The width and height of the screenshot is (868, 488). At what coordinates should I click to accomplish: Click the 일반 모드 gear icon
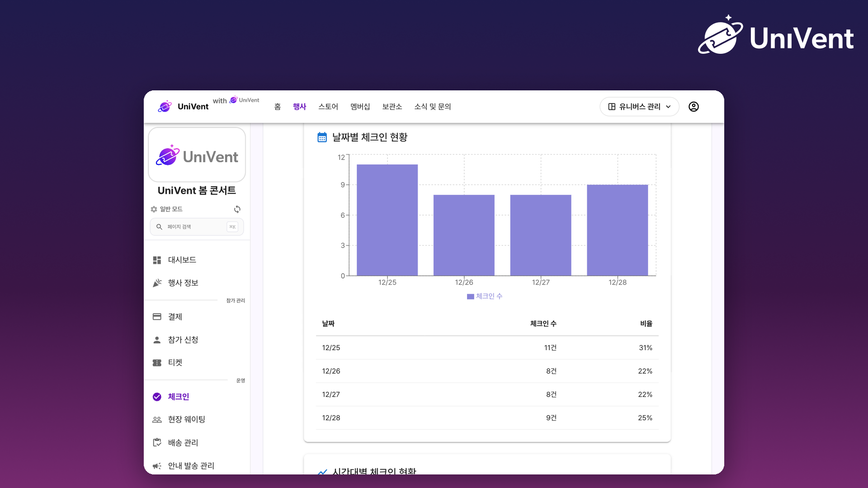(x=154, y=209)
